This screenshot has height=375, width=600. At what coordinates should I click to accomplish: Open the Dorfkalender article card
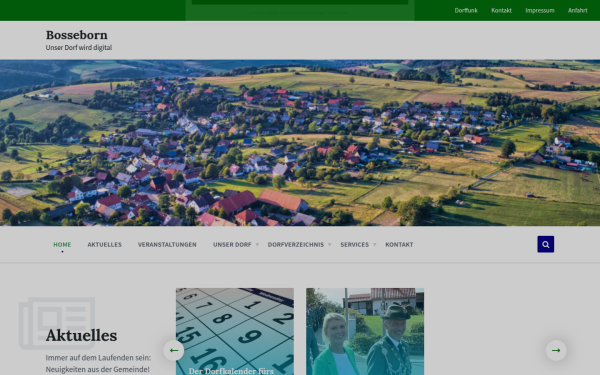235,331
